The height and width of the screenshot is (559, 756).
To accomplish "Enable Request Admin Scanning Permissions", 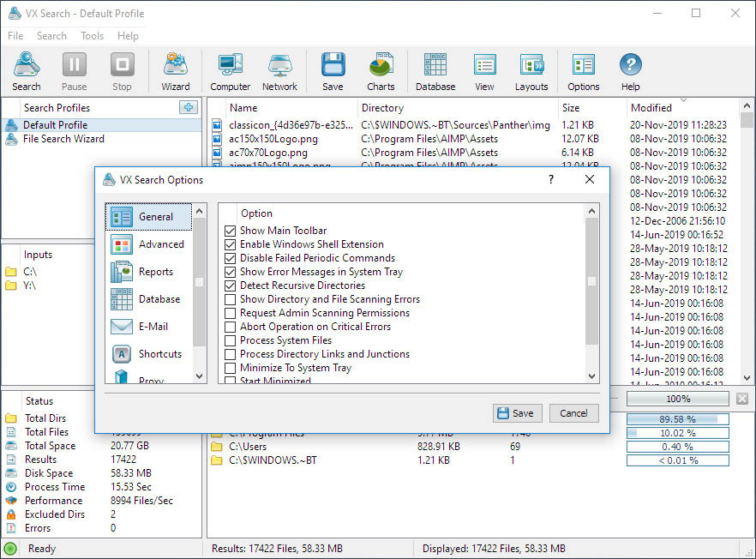I will (x=230, y=313).
